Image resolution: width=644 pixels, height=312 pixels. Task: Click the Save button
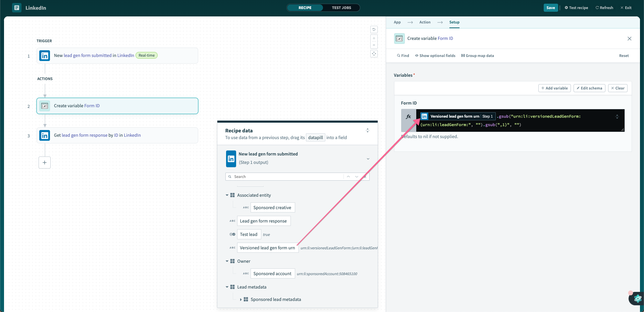[550, 7]
